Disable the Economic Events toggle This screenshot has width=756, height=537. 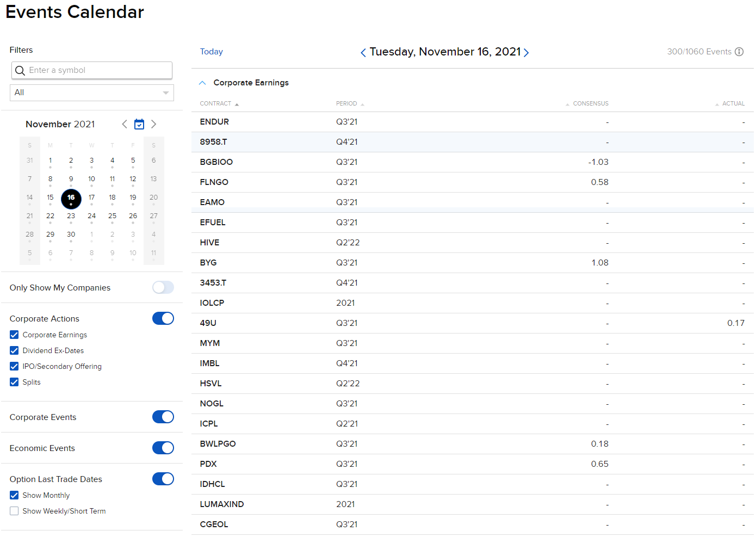point(163,448)
